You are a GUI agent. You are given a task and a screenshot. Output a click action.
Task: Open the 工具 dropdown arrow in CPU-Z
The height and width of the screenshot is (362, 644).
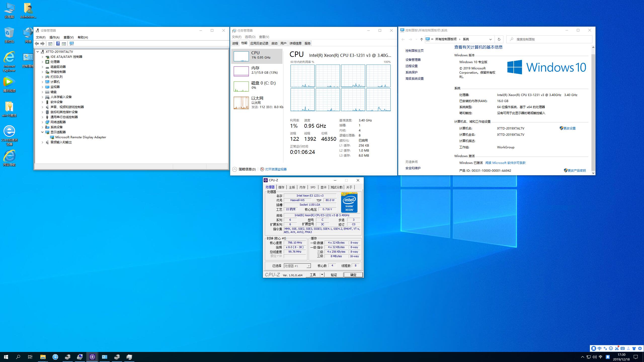[322, 275]
